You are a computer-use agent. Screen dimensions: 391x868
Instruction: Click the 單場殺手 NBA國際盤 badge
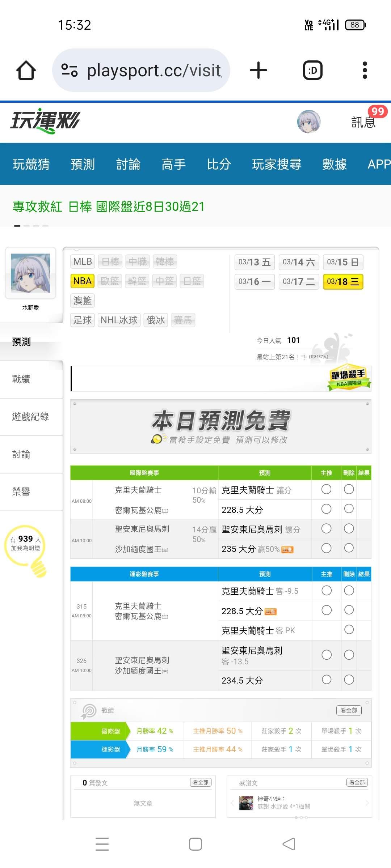(349, 378)
